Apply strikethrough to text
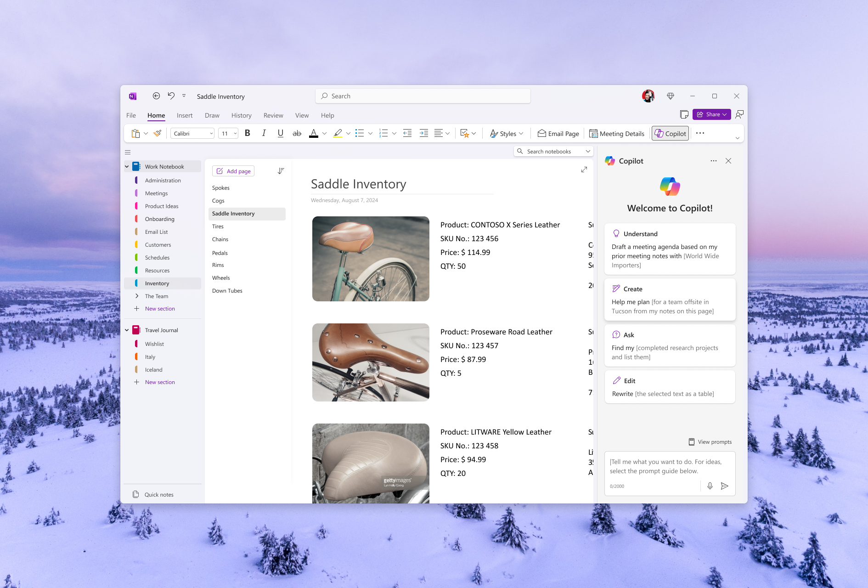This screenshot has width=868, height=588. [297, 133]
